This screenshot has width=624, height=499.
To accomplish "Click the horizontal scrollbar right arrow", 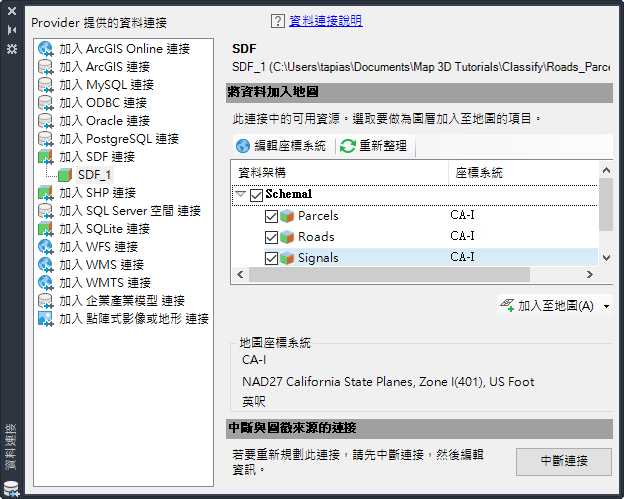I will pos(590,275).
